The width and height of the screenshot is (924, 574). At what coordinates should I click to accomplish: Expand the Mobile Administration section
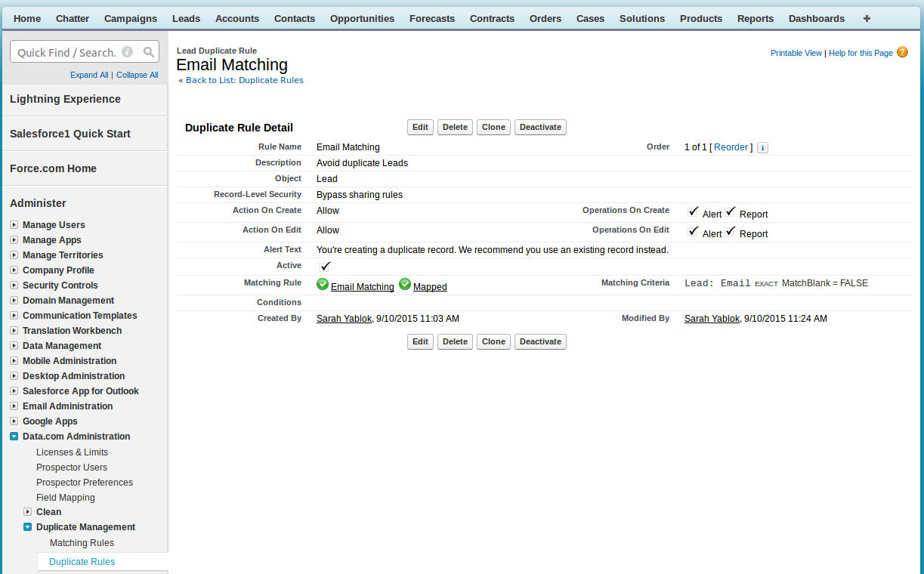point(14,361)
